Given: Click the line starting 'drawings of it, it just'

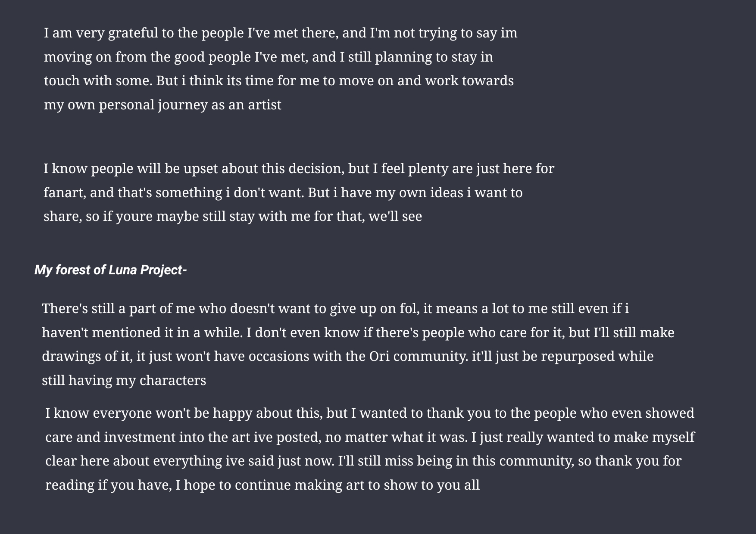Looking at the screenshot, I should click(347, 357).
